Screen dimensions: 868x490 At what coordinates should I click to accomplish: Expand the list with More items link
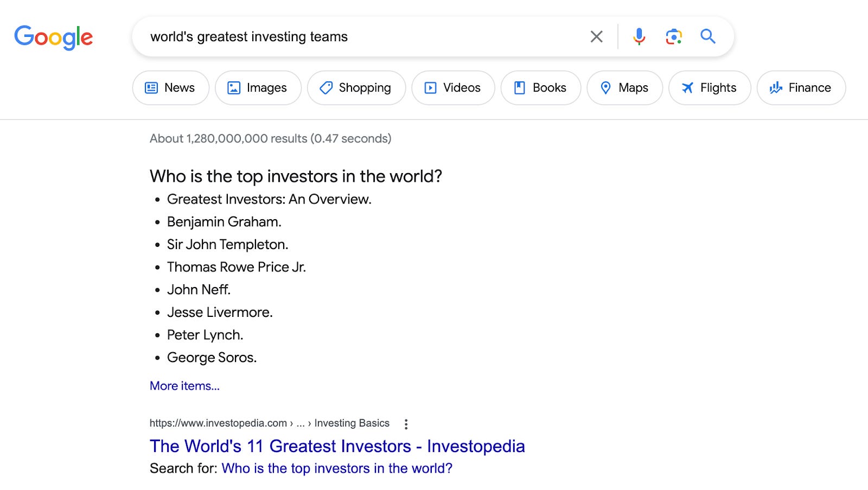click(x=184, y=386)
